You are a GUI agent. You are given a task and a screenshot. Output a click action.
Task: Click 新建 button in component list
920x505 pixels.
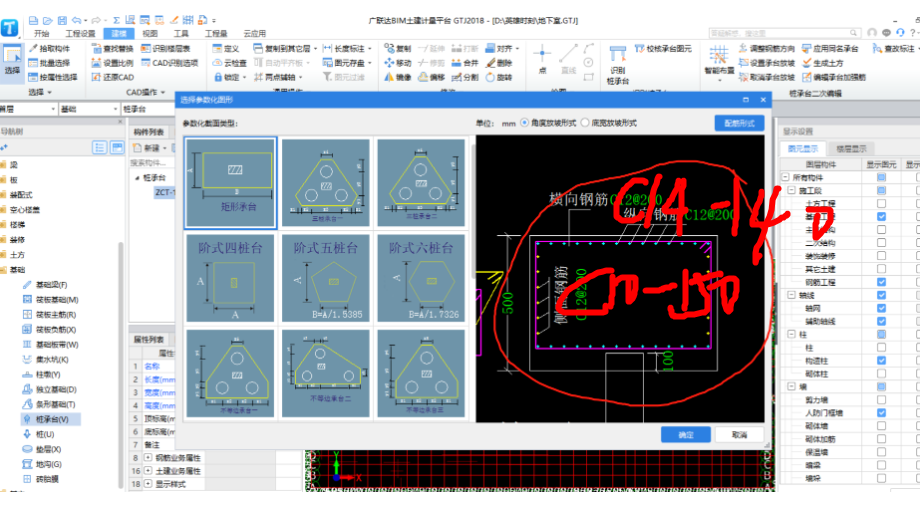149,148
